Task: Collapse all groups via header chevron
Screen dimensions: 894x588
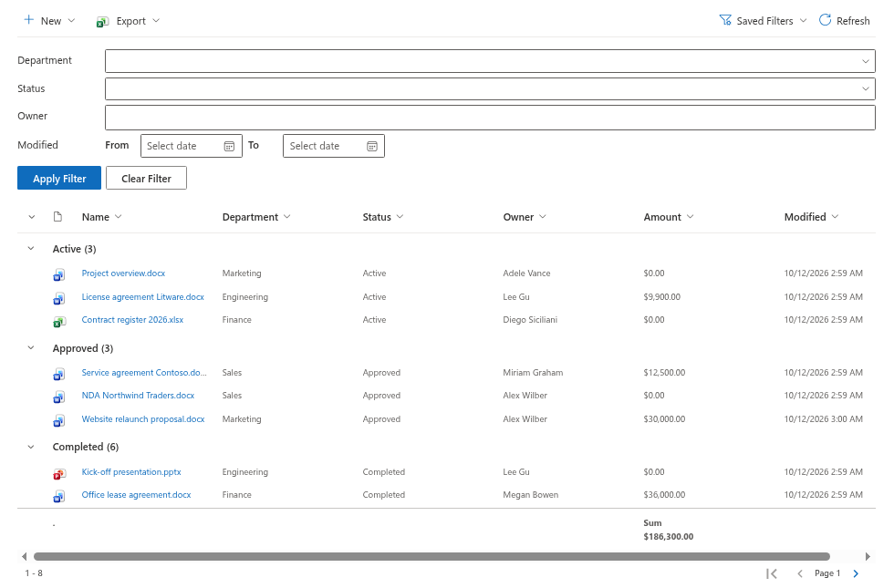Action: (x=32, y=217)
